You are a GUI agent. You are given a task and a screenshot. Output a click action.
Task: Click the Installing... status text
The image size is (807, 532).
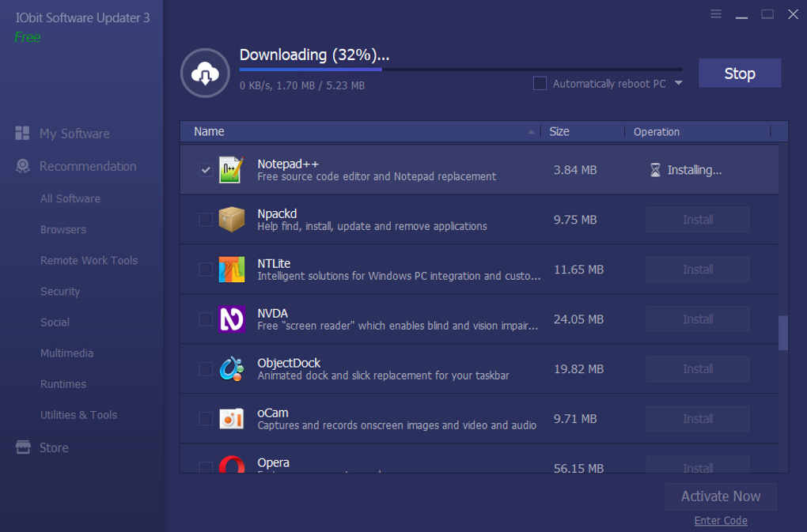[x=695, y=170]
